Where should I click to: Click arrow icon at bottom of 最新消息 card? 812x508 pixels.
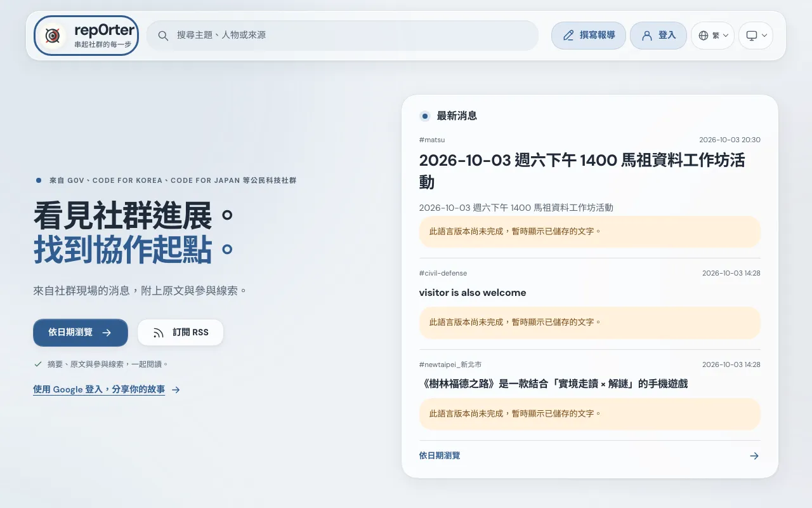tap(754, 456)
